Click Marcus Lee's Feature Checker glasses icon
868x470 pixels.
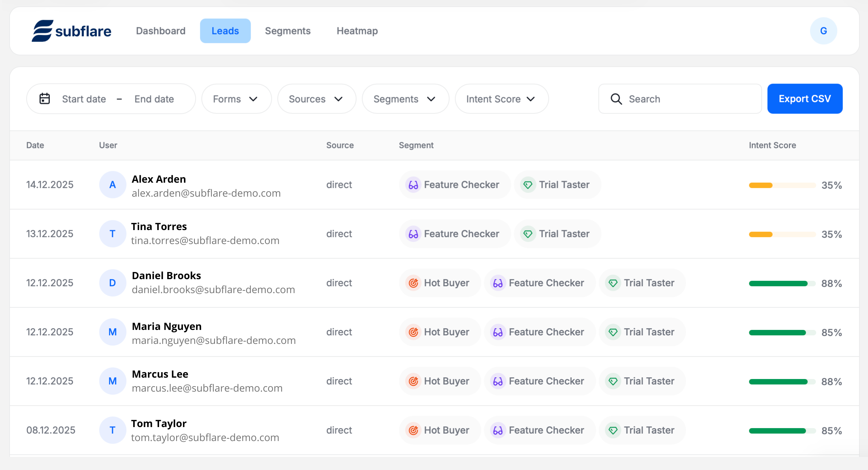[x=498, y=381]
